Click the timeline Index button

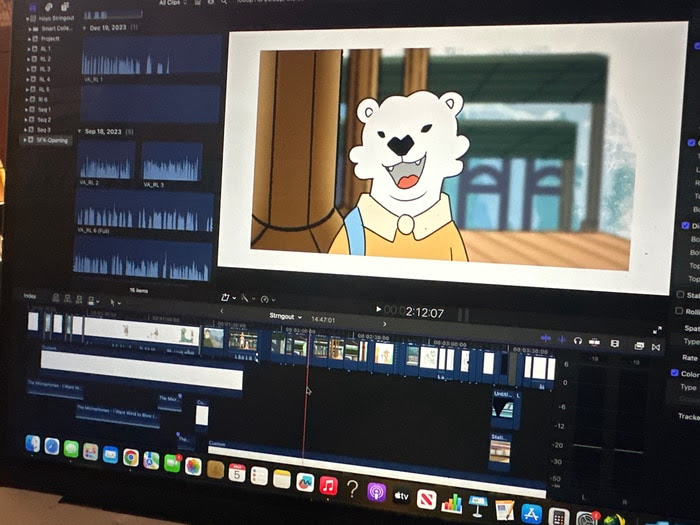pyautogui.click(x=30, y=296)
